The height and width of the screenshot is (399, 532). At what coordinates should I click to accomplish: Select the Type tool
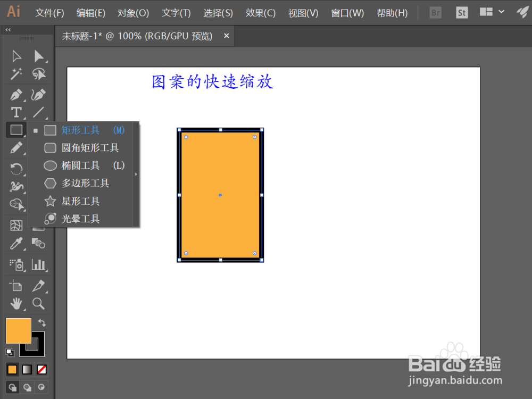coord(16,112)
